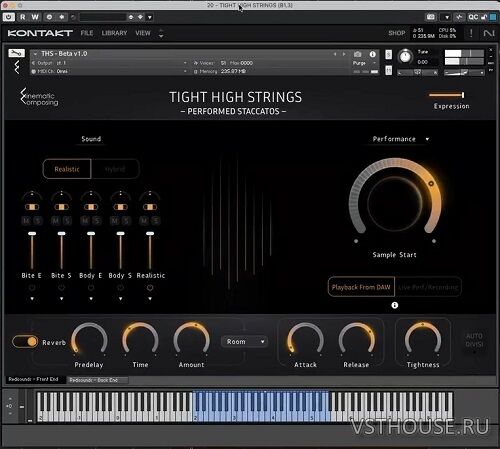Click the host toolbar camera snapshot icon
Image resolution: width=500 pixels, height=449 pixels.
[431, 17]
